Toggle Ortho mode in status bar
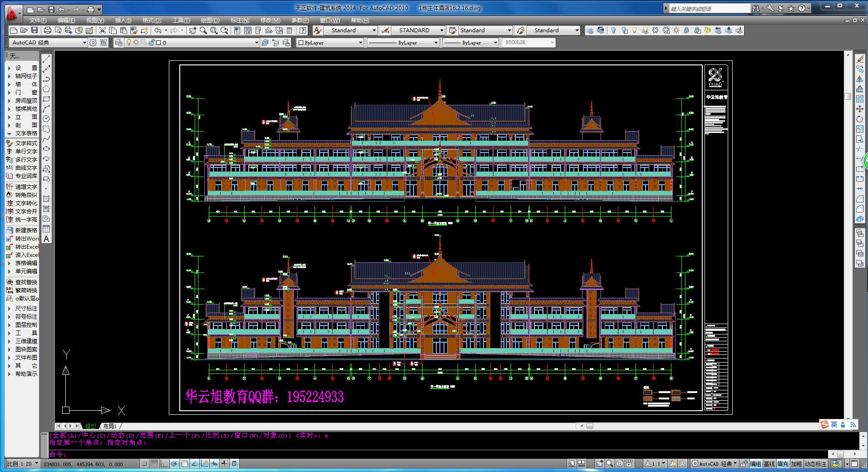Screen dimensions: 868x472 click(x=164, y=463)
